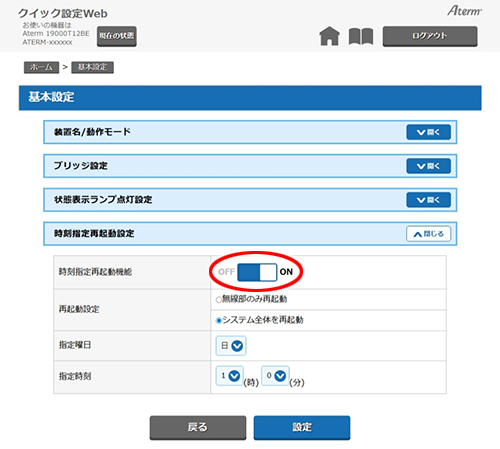Collapse 時刻指定再起動設定 section with 閉じる

click(x=428, y=234)
